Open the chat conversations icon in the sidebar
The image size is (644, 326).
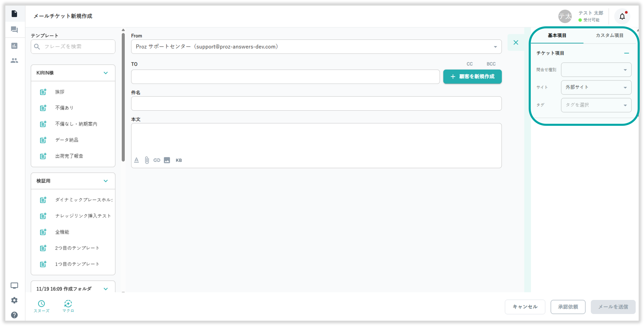(15, 30)
